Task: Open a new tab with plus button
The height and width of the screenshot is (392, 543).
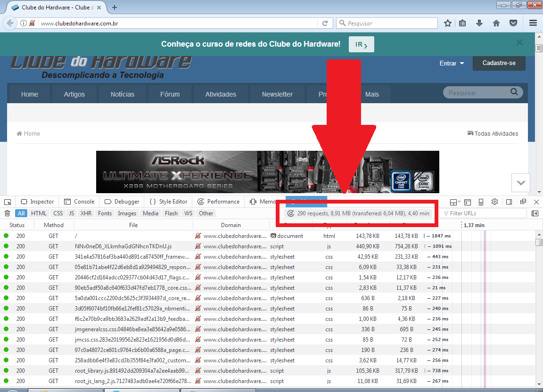Action: coord(115,7)
